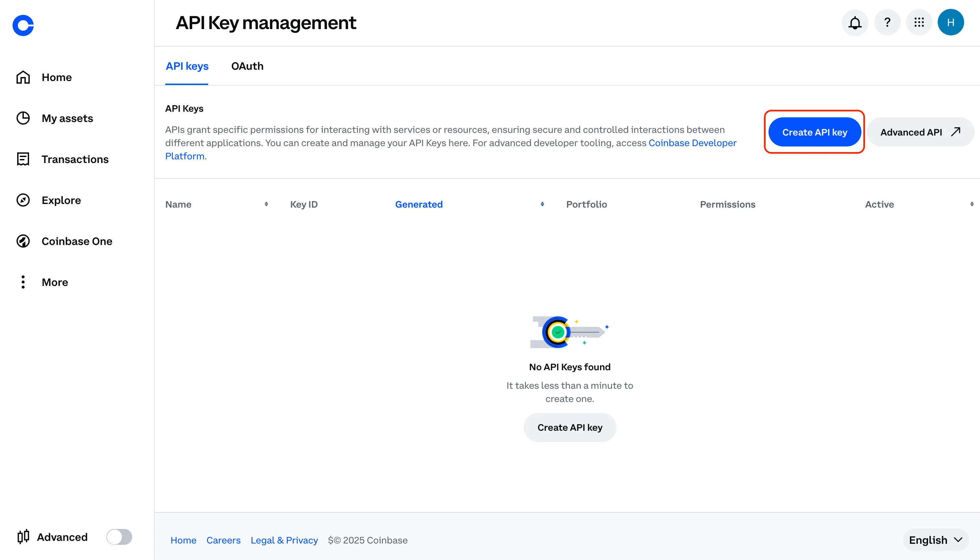Image resolution: width=980 pixels, height=560 pixels.
Task: Click the My assets pie chart icon
Action: (x=23, y=118)
